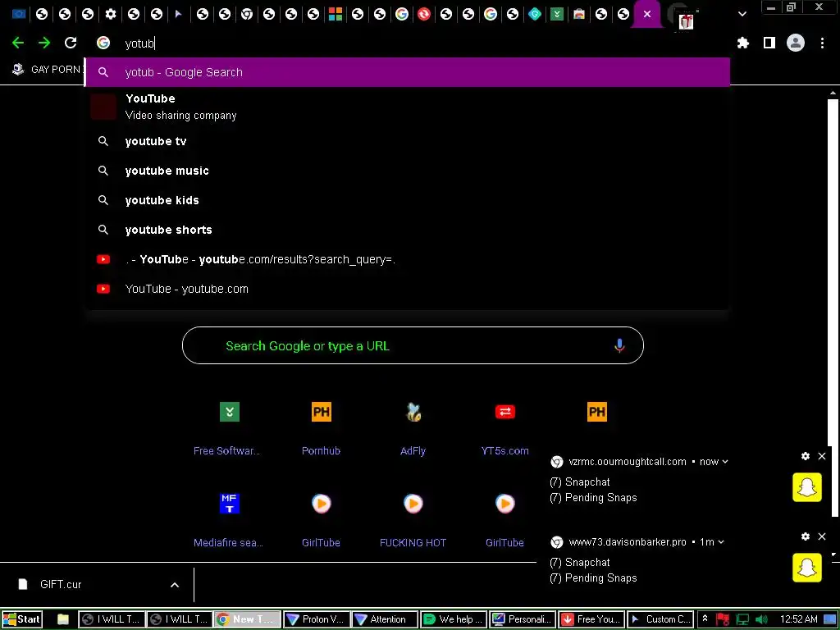Open the network monitor tray icon
The height and width of the screenshot is (630, 840).
[x=742, y=619]
